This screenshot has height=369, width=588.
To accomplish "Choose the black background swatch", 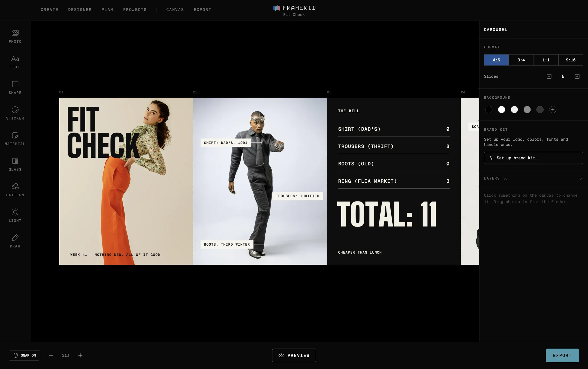I will [x=489, y=110].
